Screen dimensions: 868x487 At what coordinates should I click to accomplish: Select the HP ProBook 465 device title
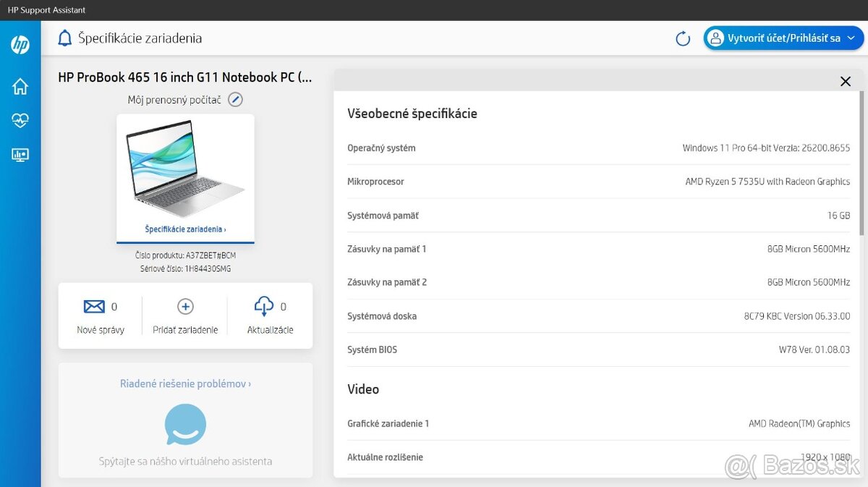[x=185, y=77]
